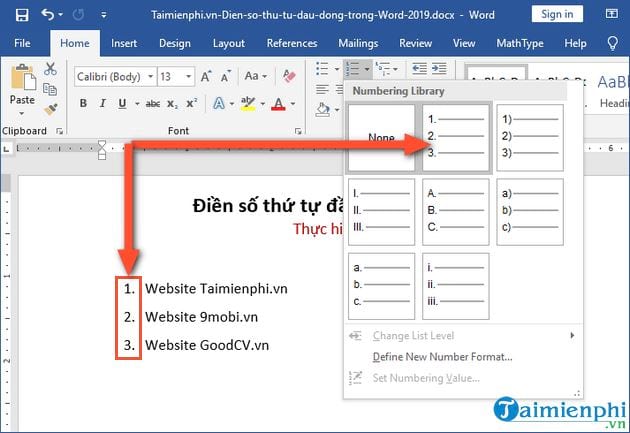The image size is (630, 433).
Task: Open the font size 13 dropdown
Action: (188, 76)
